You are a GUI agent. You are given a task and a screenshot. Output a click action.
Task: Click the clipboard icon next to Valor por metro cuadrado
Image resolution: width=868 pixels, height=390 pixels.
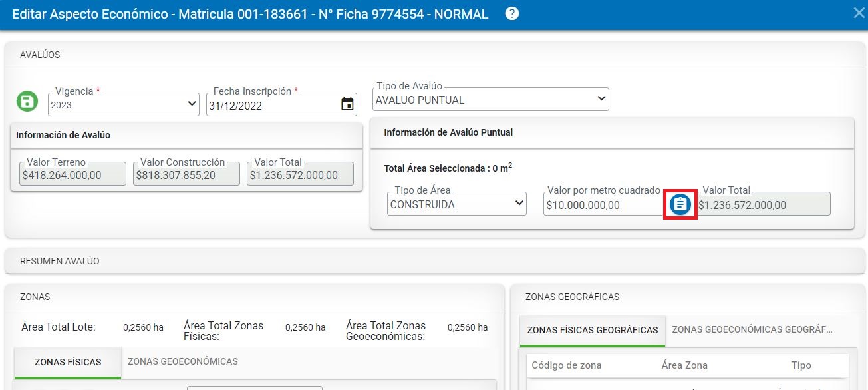(x=679, y=204)
